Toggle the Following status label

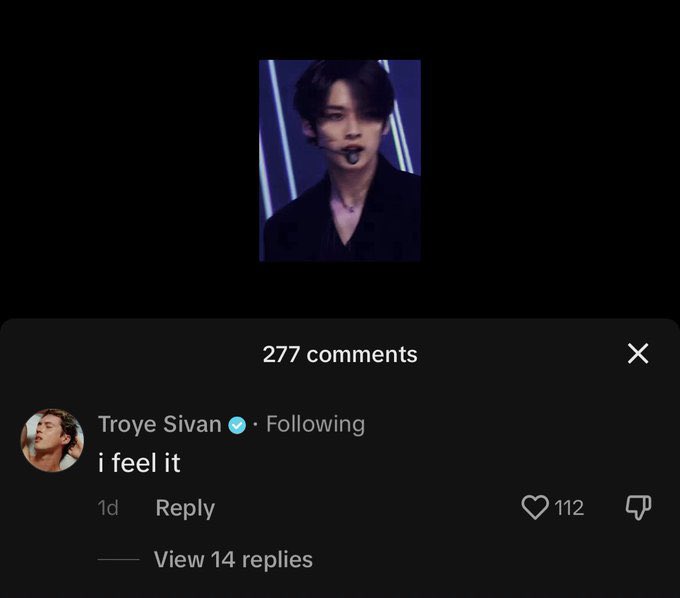315,424
